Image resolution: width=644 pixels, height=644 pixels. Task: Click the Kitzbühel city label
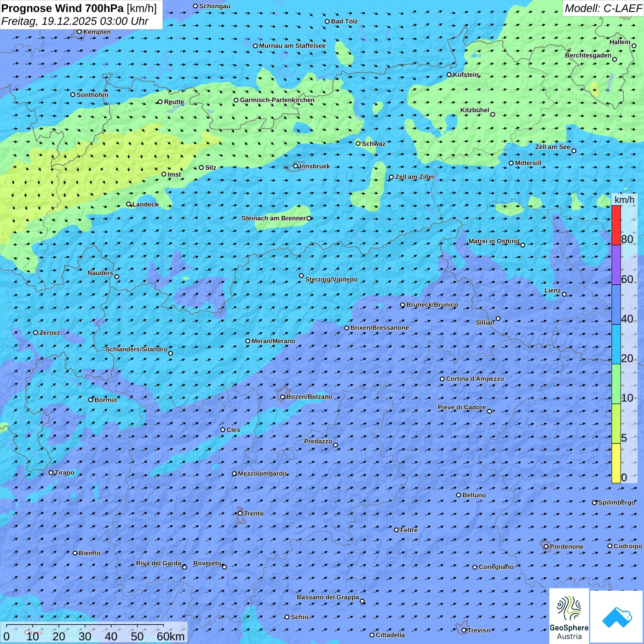point(475,110)
